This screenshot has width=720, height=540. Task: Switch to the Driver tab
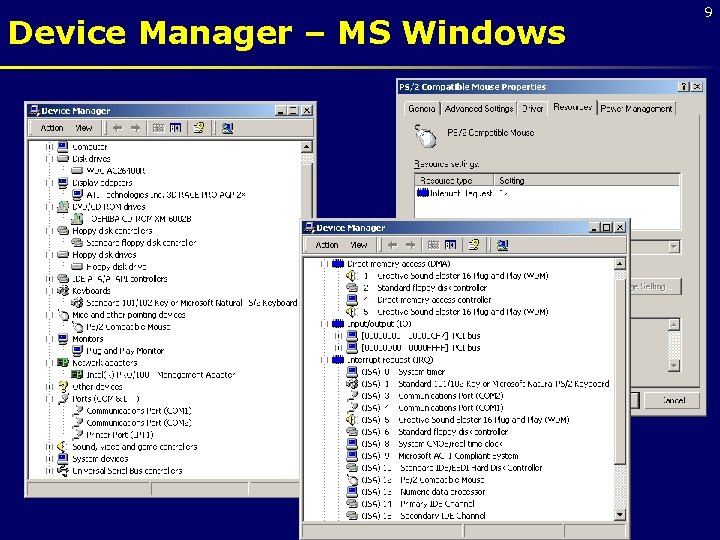click(533, 109)
